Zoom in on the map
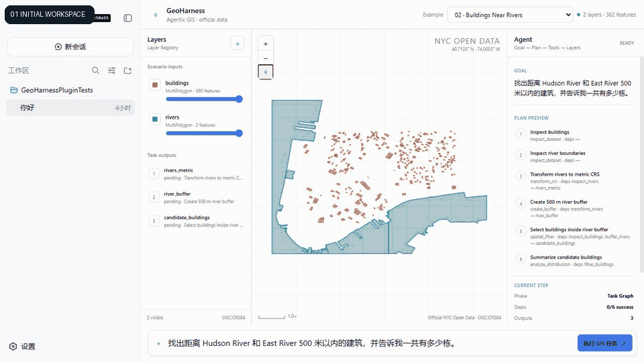644x362 pixels. click(266, 44)
